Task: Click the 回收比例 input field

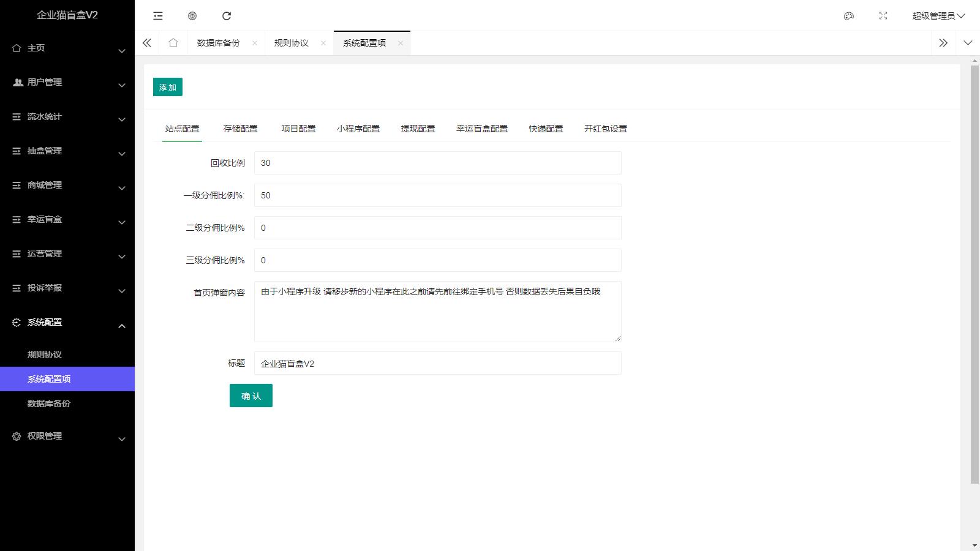Action: click(x=437, y=163)
